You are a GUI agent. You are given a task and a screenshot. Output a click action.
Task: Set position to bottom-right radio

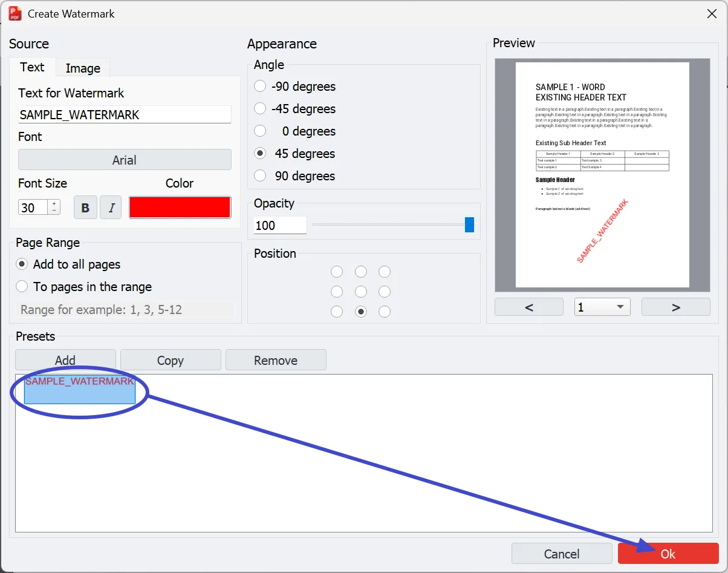tap(385, 312)
